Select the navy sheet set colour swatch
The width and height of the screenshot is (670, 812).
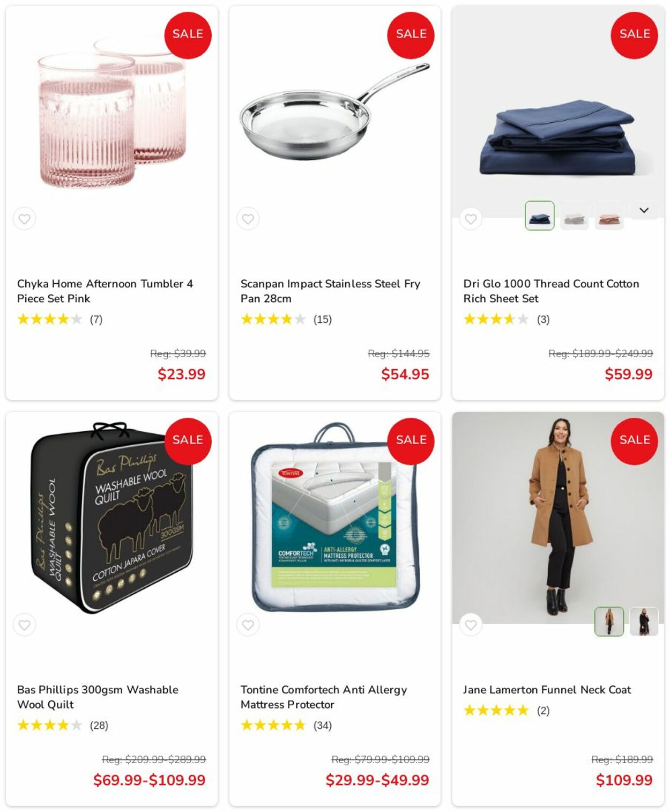click(x=539, y=216)
